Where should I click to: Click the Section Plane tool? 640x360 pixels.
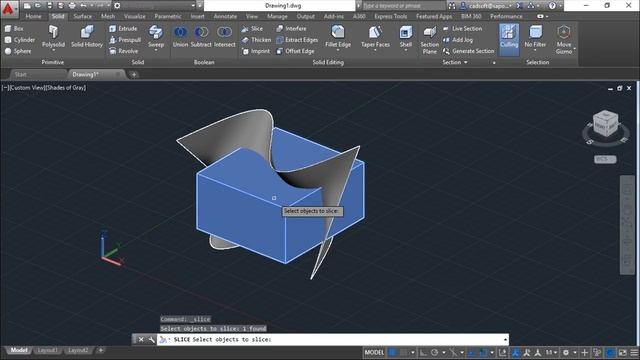pos(429,40)
